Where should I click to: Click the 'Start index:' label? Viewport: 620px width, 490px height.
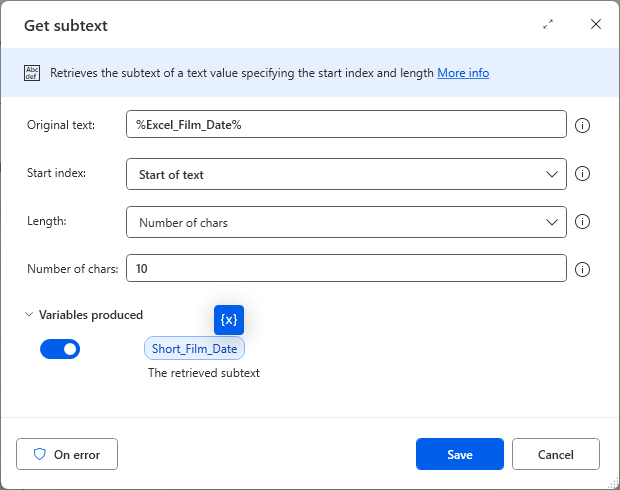coord(56,173)
